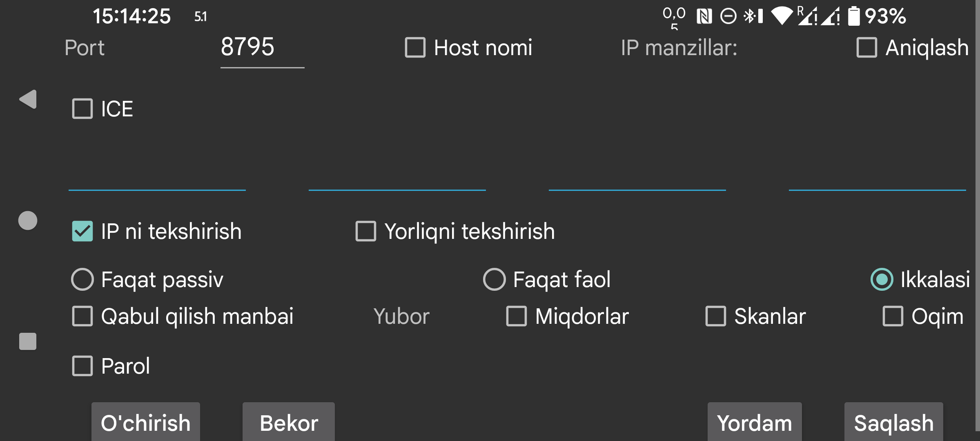Tap the back navigation triangle on the left
Screen dimensions: 980x441
click(x=28, y=99)
